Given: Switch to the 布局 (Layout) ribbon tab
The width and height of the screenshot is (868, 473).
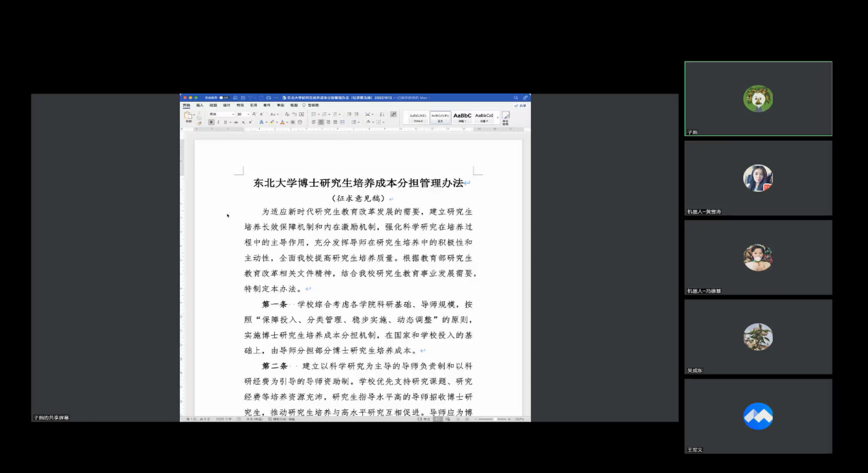Looking at the screenshot, I should coord(240,105).
